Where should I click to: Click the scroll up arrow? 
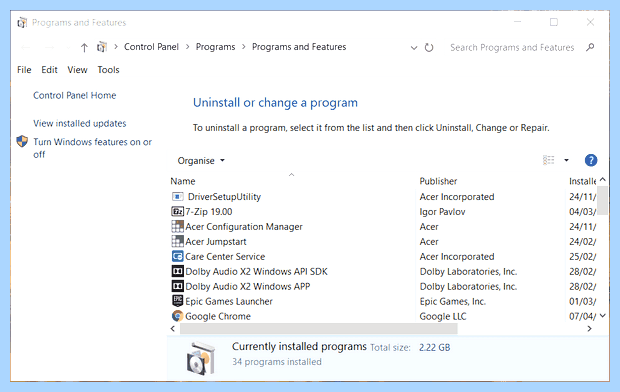603,180
